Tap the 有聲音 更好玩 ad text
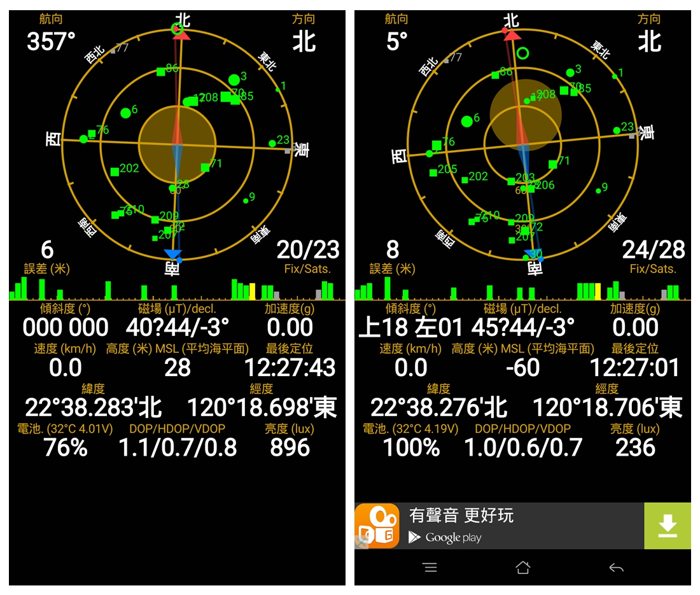Viewport: 700px width, 595px height. coord(461,515)
